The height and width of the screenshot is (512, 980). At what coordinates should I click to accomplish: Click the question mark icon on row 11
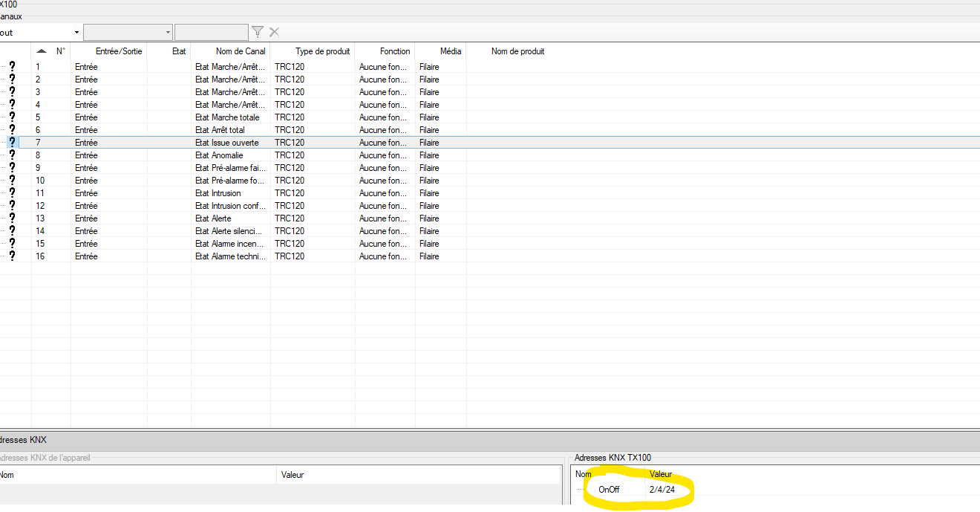[12, 193]
